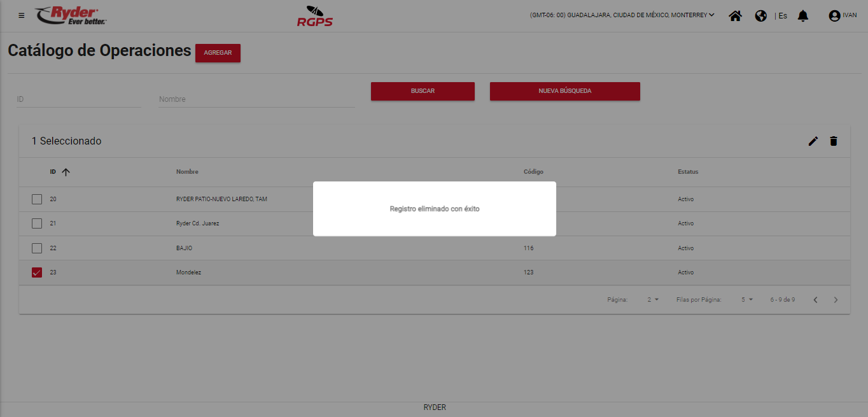
Task: Open the Filas por Página dropdown
Action: coord(746,300)
